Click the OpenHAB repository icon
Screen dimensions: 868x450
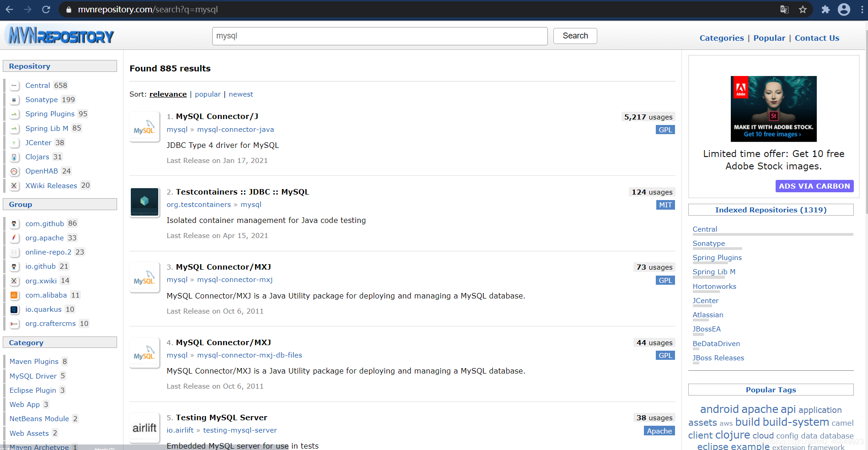14,171
